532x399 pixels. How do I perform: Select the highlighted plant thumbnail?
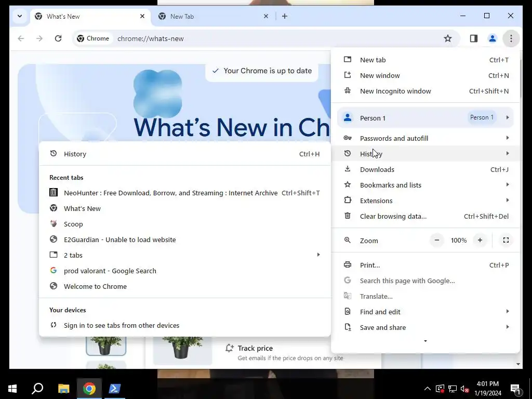tap(106, 345)
